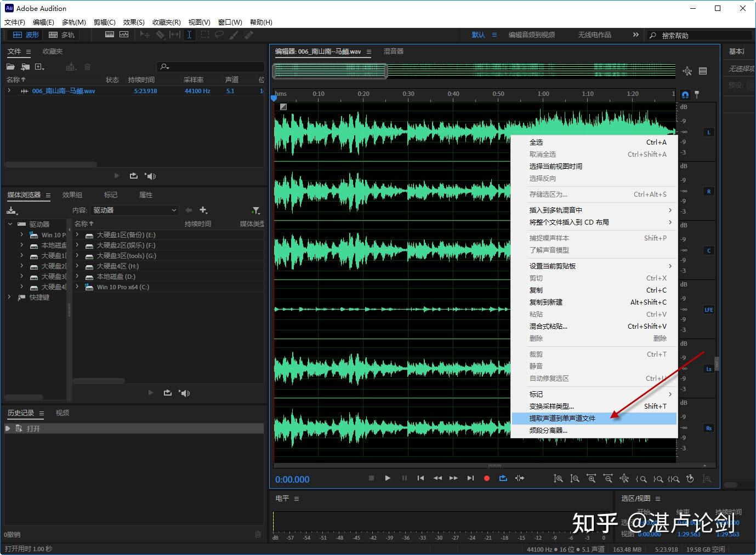The image size is (756, 555).
Task: Start recording with the red Record button
Action: coord(486,478)
